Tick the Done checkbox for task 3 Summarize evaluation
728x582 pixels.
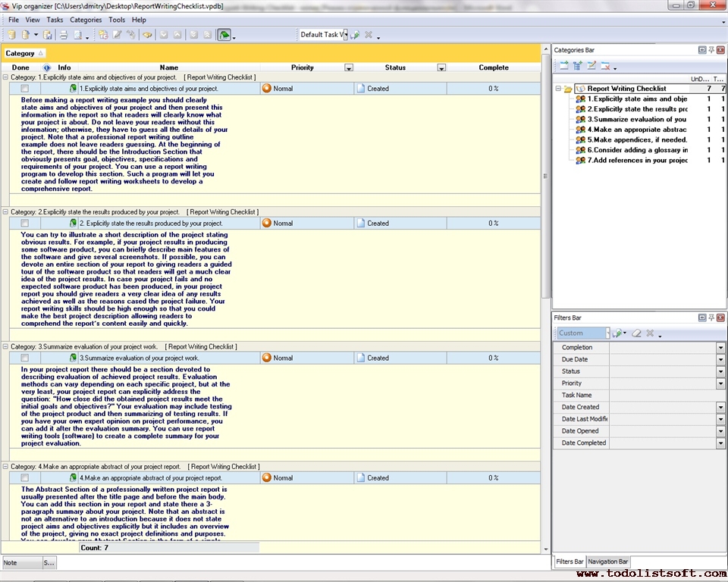pos(25,358)
